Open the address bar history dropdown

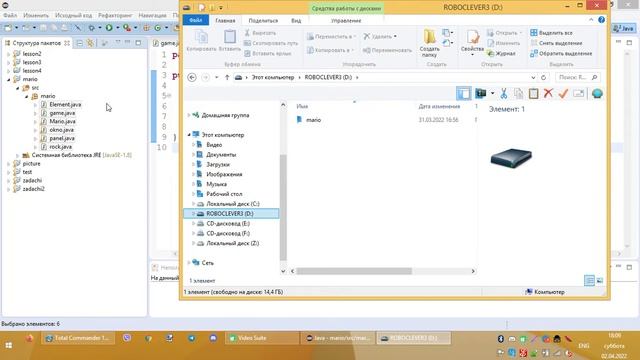533,77
